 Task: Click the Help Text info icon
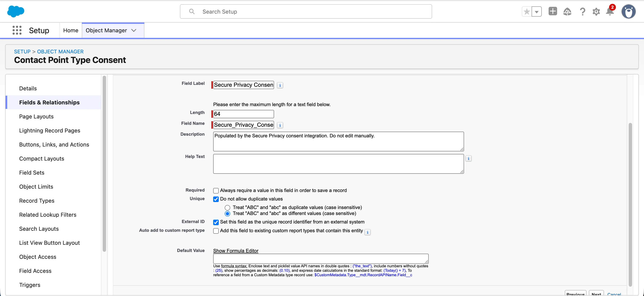coord(468,158)
